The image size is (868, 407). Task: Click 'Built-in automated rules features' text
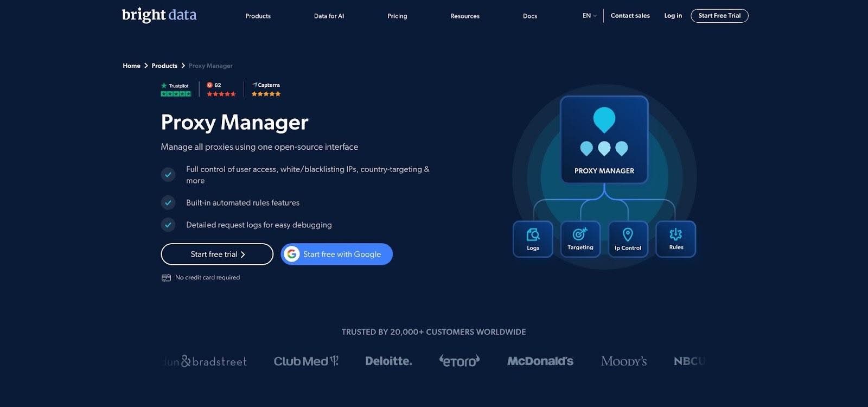click(242, 203)
